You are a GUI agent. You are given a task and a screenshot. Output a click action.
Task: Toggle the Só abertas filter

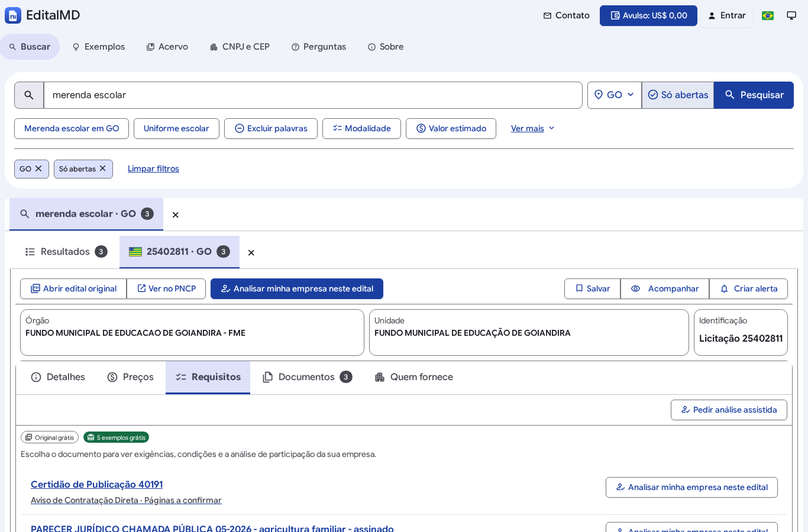pyautogui.click(x=678, y=95)
